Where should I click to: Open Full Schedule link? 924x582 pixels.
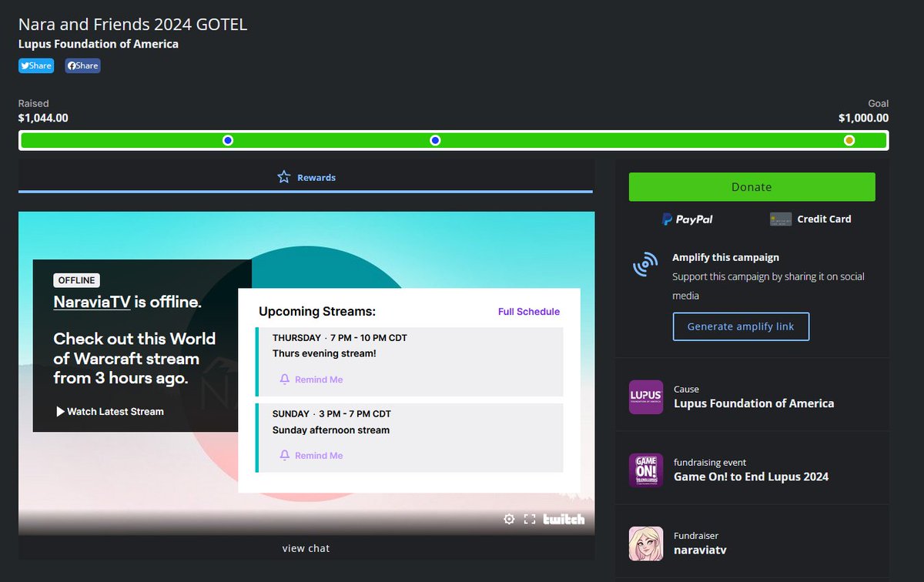(x=529, y=312)
